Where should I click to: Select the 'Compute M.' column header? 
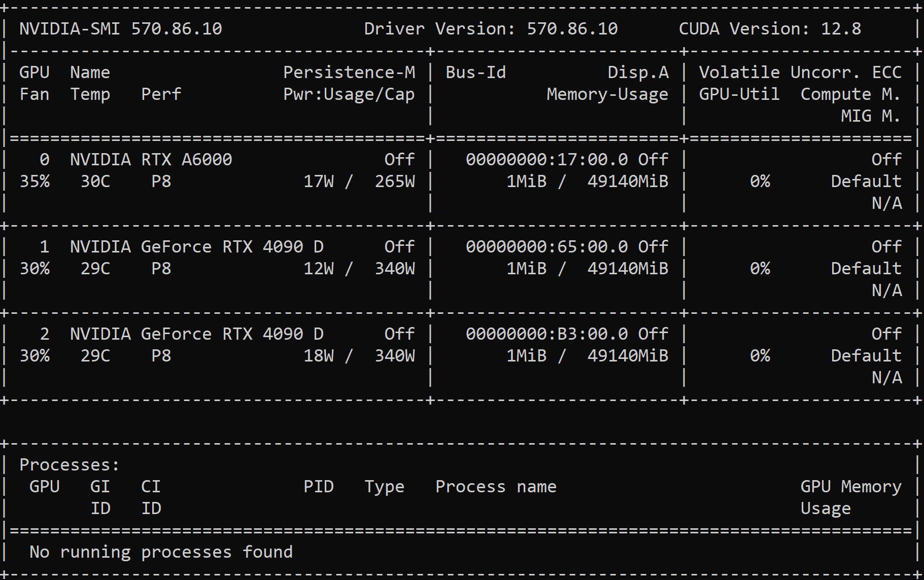pos(851,94)
